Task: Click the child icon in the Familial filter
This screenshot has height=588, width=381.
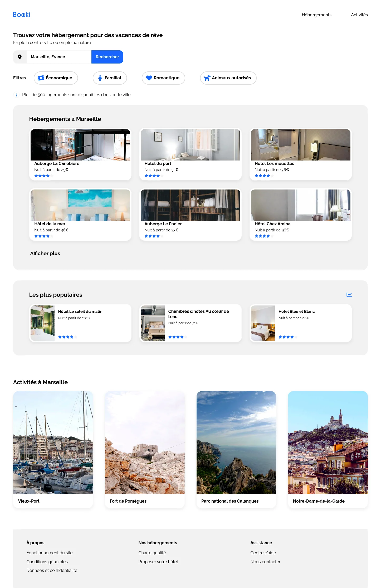Action: pos(100,78)
